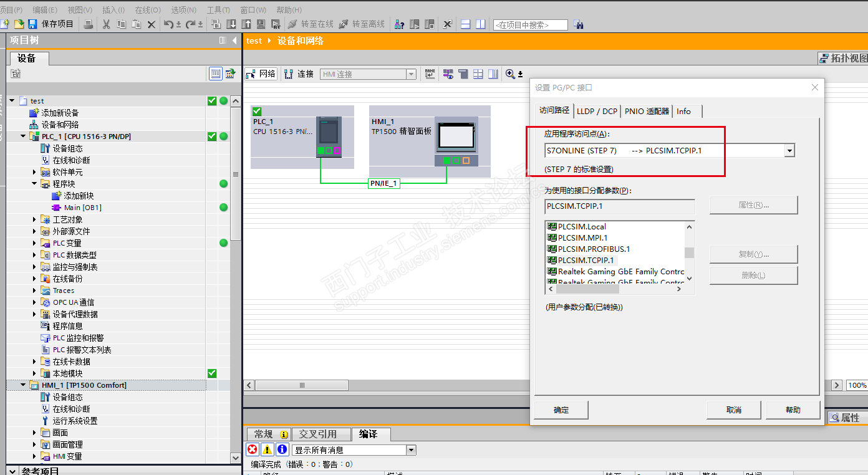Click the Cut scissors icon

(x=106, y=24)
